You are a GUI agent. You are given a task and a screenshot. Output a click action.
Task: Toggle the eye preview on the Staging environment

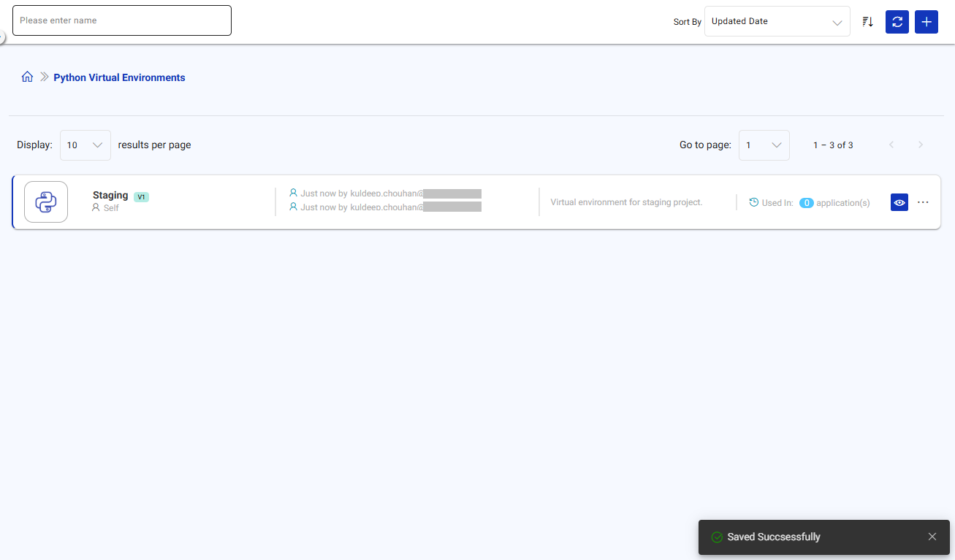click(x=899, y=202)
